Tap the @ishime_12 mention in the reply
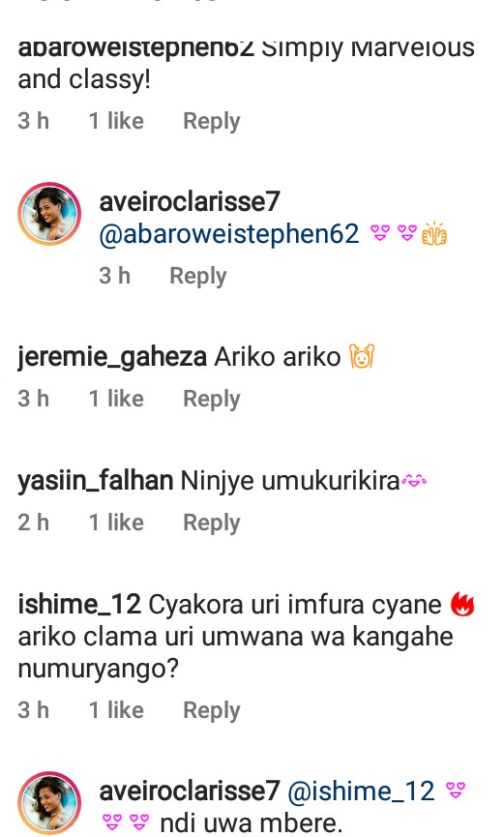This screenshot has height=837, width=504. coord(362,791)
